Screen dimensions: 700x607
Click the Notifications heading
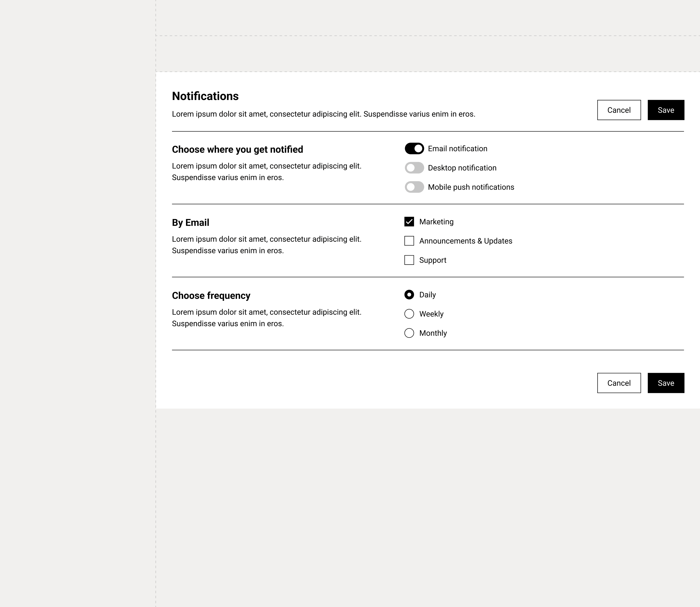click(x=205, y=96)
